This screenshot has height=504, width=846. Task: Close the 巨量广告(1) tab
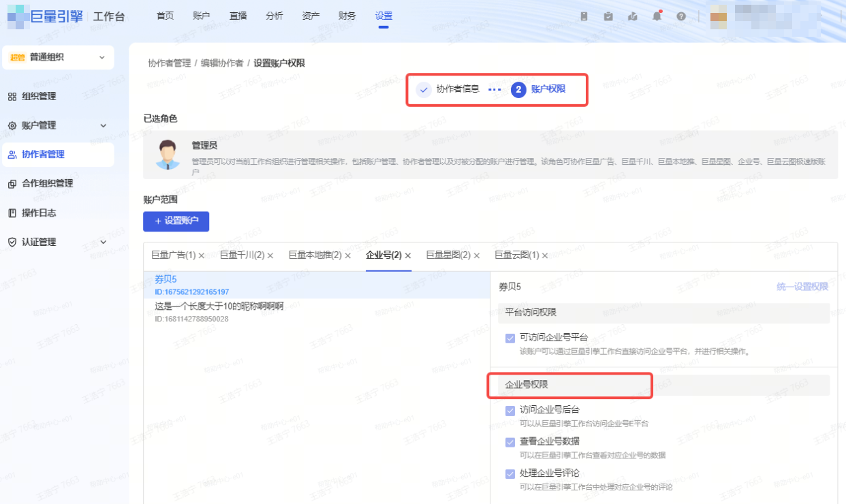[x=202, y=256]
